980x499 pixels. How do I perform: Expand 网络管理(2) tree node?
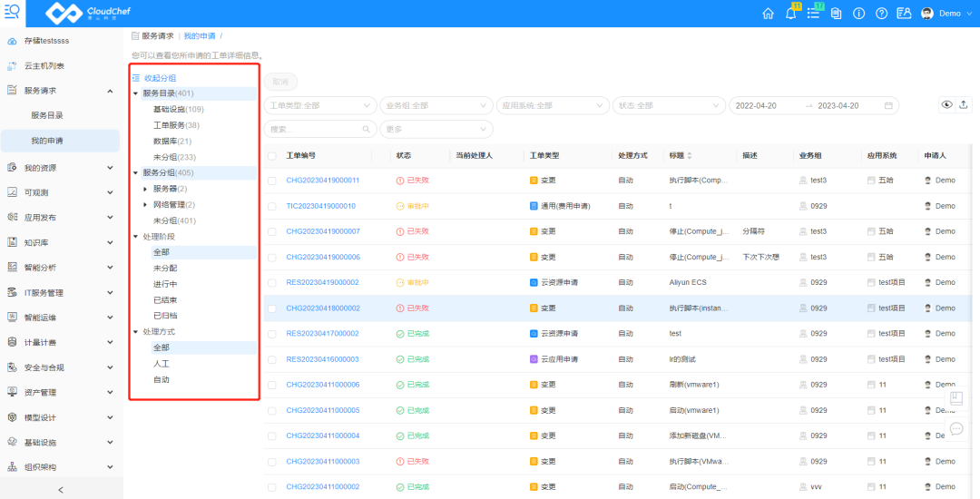[x=145, y=205]
